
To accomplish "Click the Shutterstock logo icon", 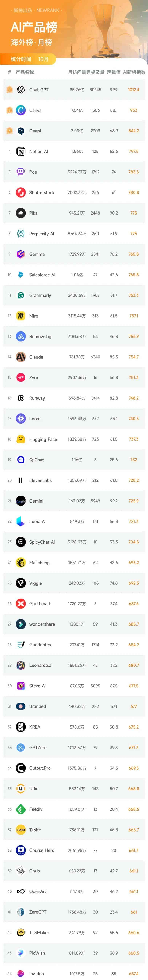I will point(21,192).
